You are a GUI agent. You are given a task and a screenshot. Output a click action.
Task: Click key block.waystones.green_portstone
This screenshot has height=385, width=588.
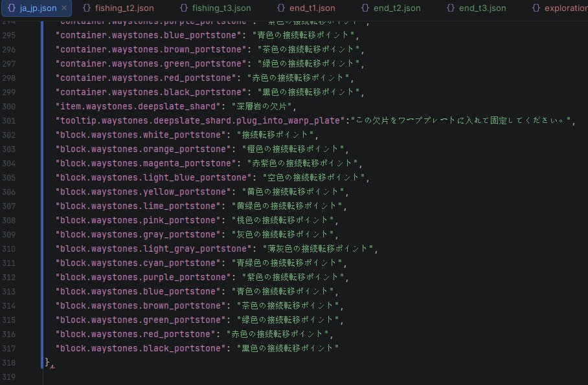click(141, 320)
